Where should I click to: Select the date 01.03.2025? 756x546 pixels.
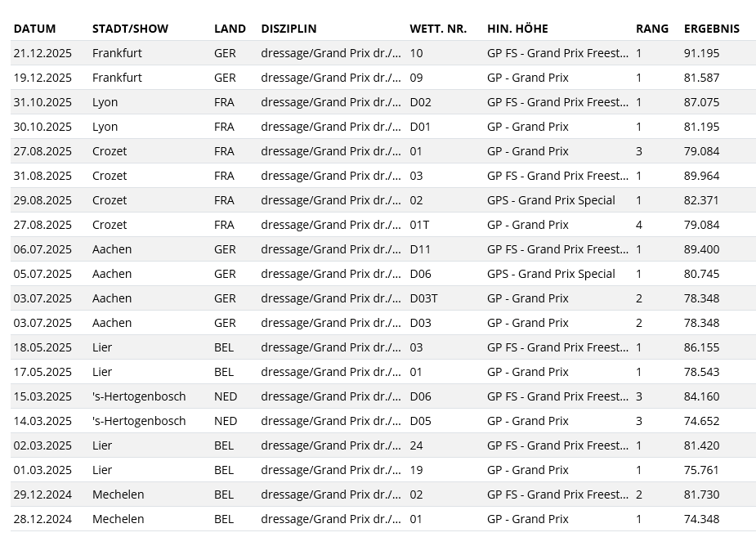tap(42, 470)
